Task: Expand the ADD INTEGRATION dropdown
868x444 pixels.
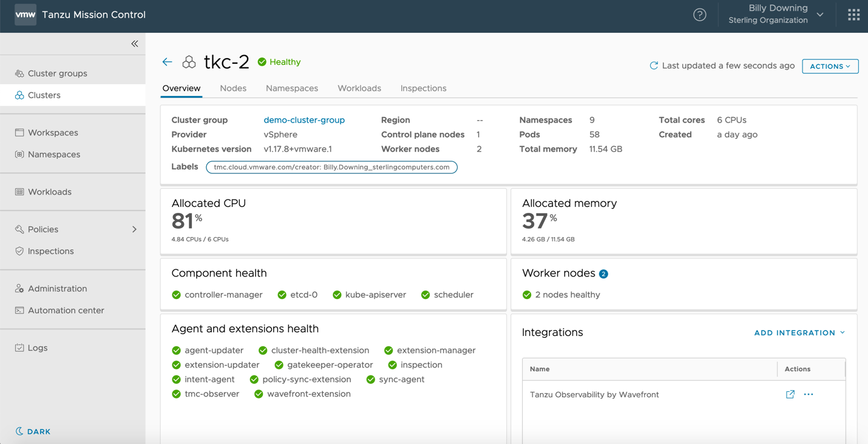Action: 799,332
